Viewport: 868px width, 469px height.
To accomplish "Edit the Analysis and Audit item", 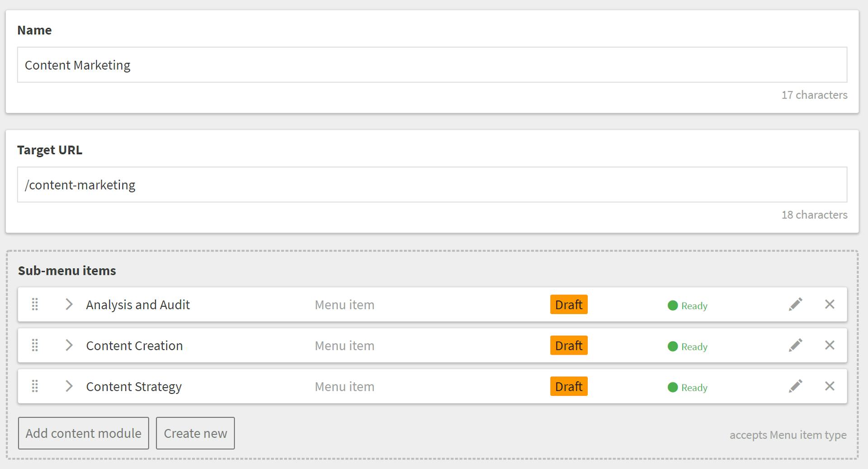I will [x=795, y=305].
